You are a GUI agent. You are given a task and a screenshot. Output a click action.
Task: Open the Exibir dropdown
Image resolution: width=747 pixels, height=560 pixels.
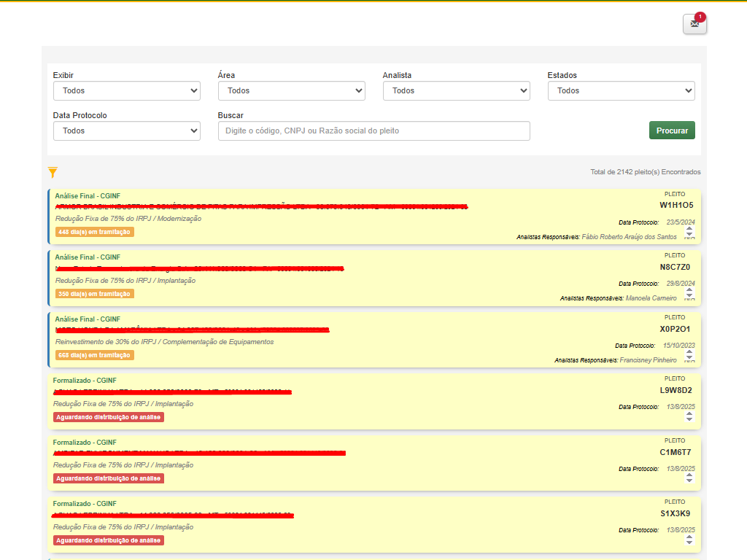127,90
